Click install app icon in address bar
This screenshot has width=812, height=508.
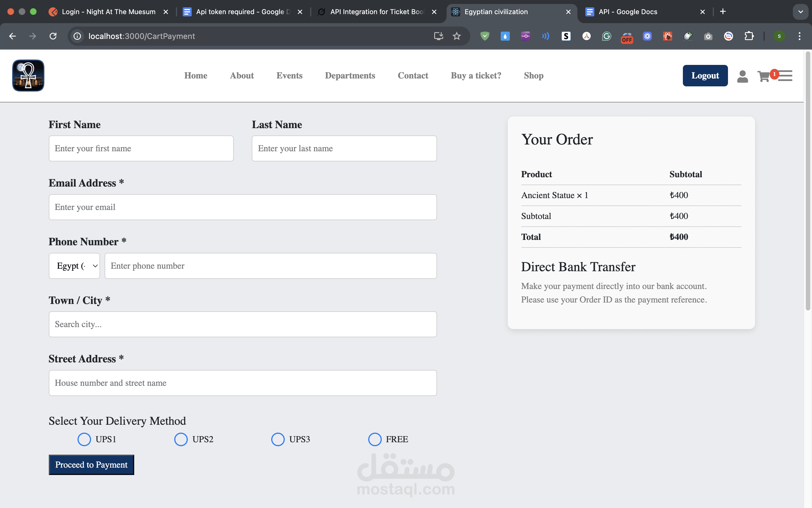pyautogui.click(x=438, y=36)
